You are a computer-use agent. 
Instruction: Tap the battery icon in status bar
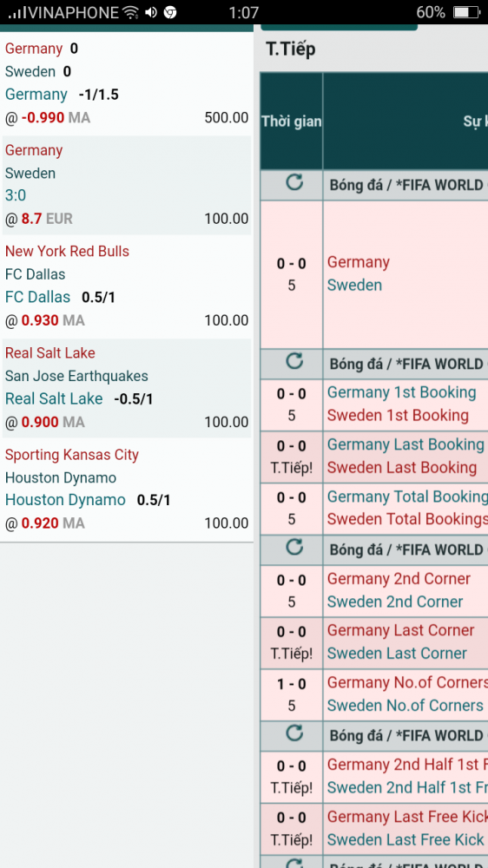tap(465, 12)
